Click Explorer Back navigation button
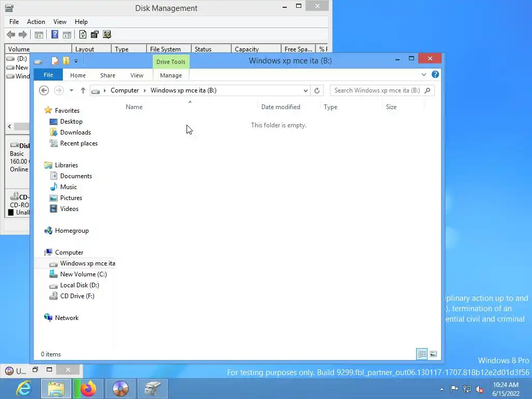Viewport: 532px width, 399px height. (x=44, y=90)
